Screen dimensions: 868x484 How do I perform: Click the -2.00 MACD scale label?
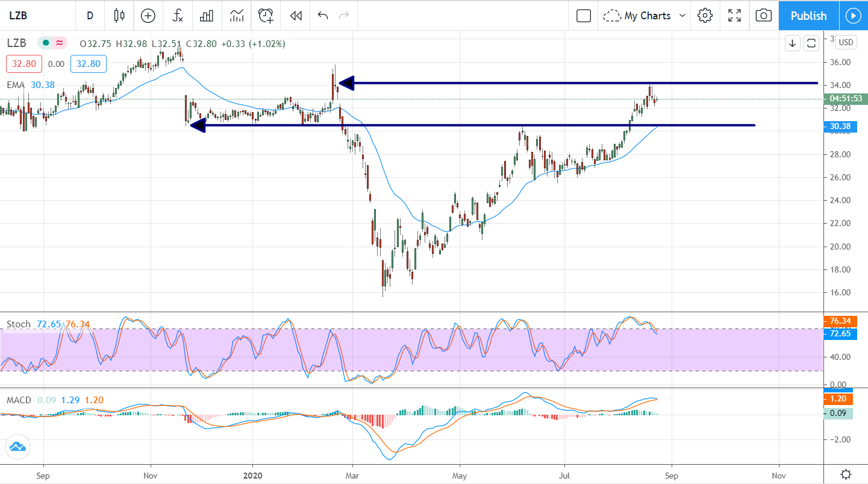pos(839,439)
